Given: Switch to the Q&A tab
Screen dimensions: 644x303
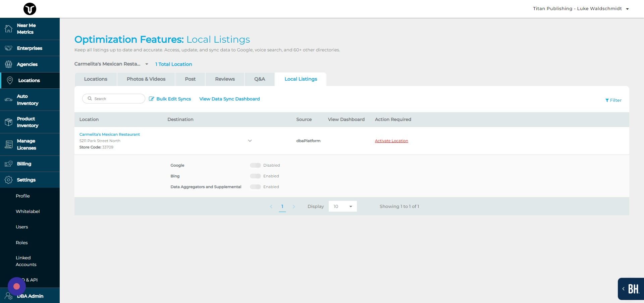Looking at the screenshot, I should [x=260, y=79].
